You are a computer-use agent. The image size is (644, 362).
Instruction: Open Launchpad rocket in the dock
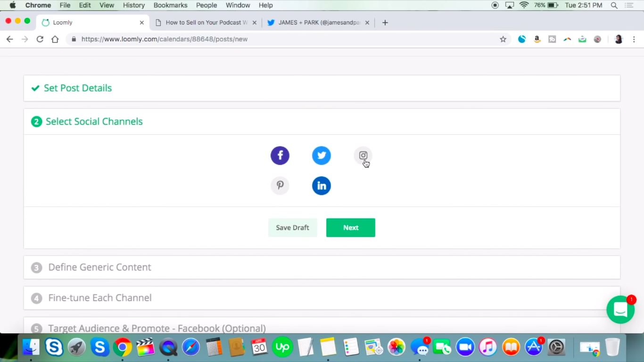coord(77,347)
